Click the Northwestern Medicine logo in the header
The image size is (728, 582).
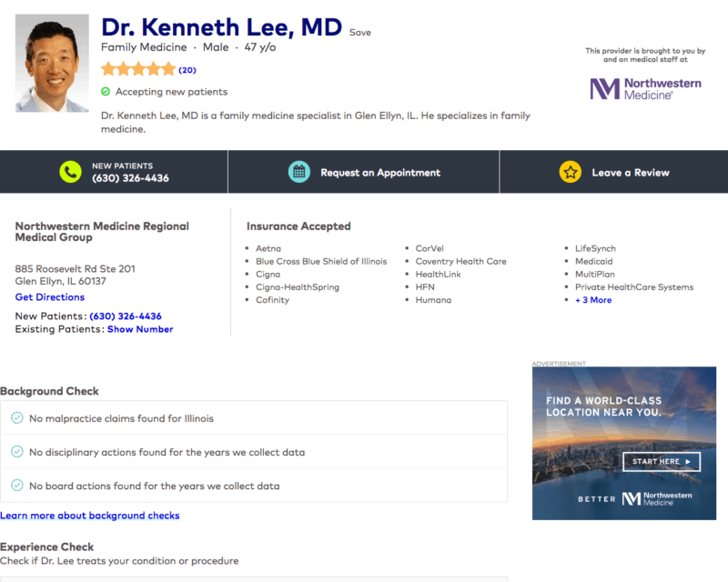645,88
